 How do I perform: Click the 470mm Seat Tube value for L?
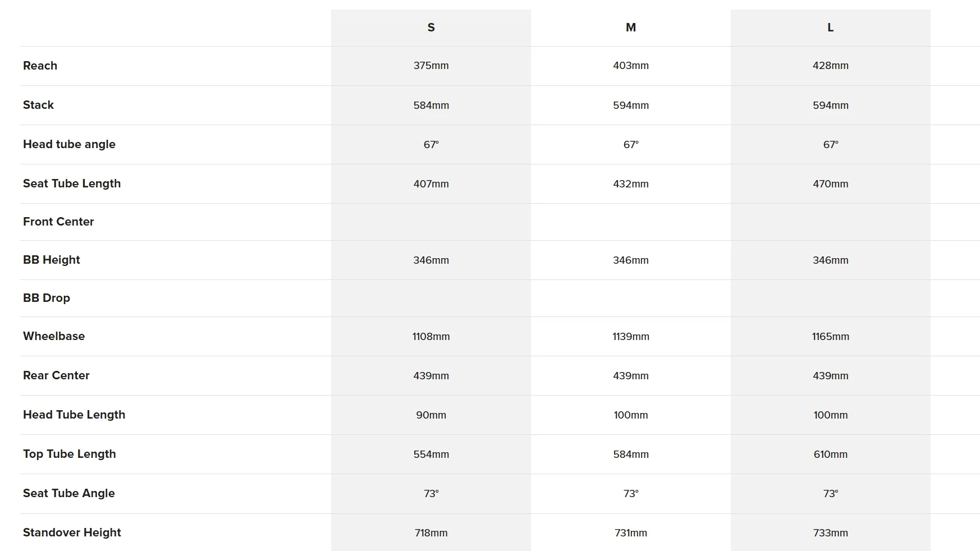[x=831, y=184]
